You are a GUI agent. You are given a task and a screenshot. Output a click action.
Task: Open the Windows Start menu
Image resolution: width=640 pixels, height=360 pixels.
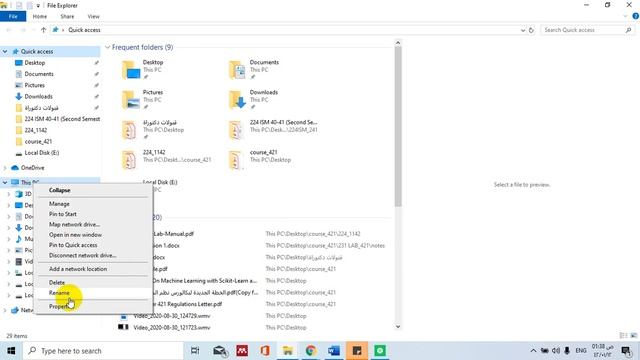click(x=11, y=351)
